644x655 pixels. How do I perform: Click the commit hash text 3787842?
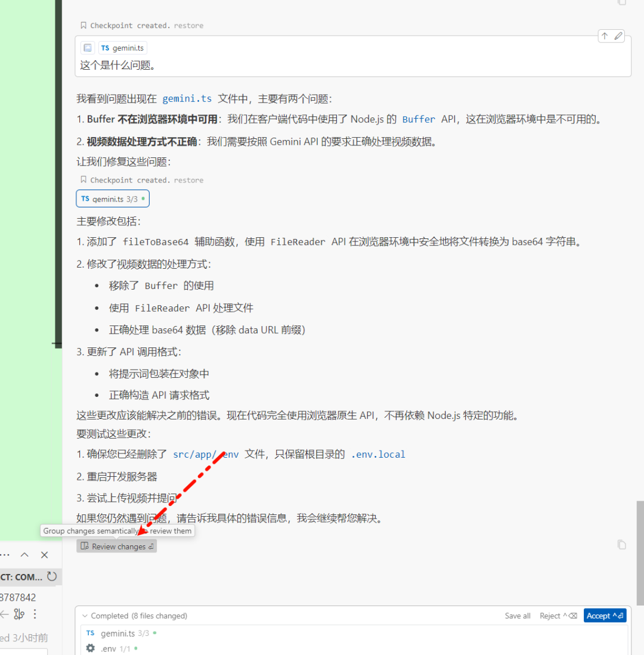(x=18, y=598)
